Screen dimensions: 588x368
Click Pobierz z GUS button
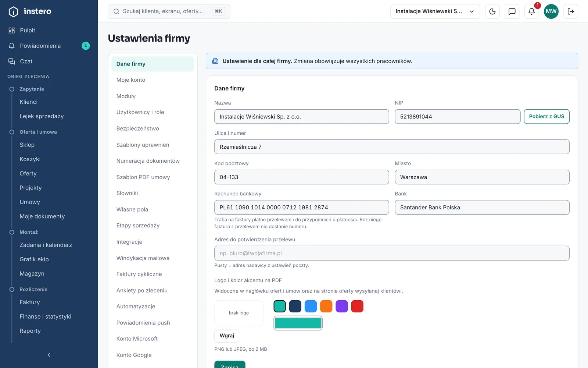coord(546,117)
